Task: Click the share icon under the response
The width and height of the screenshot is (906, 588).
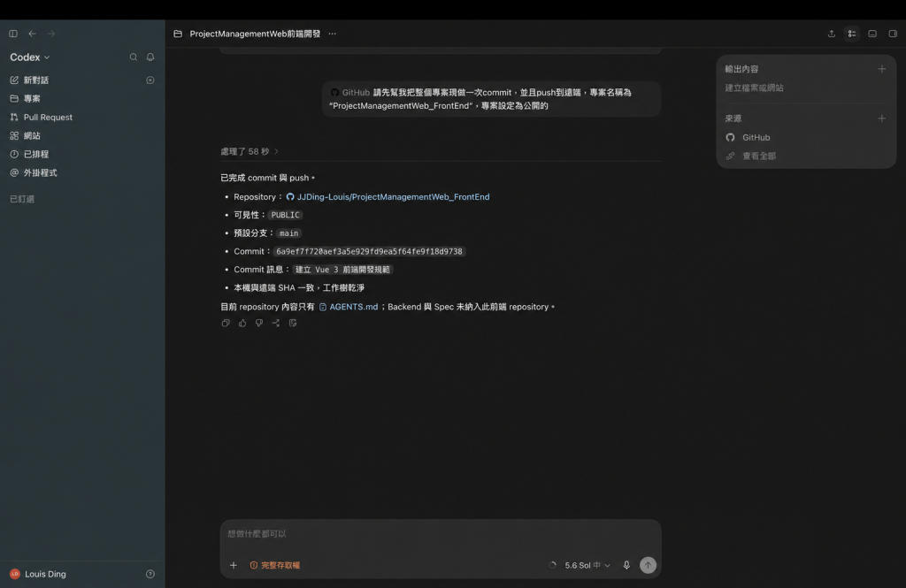Action: (276, 323)
